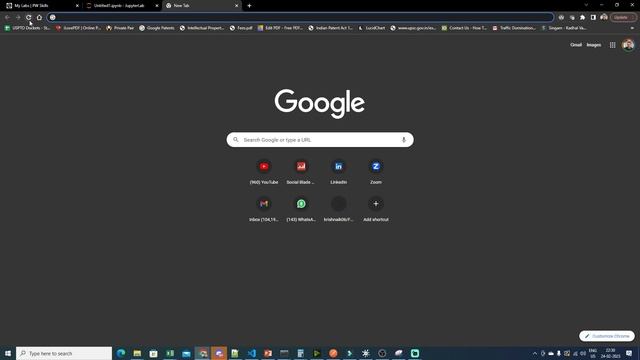Open the Fees.pdf bookmark

point(241,28)
